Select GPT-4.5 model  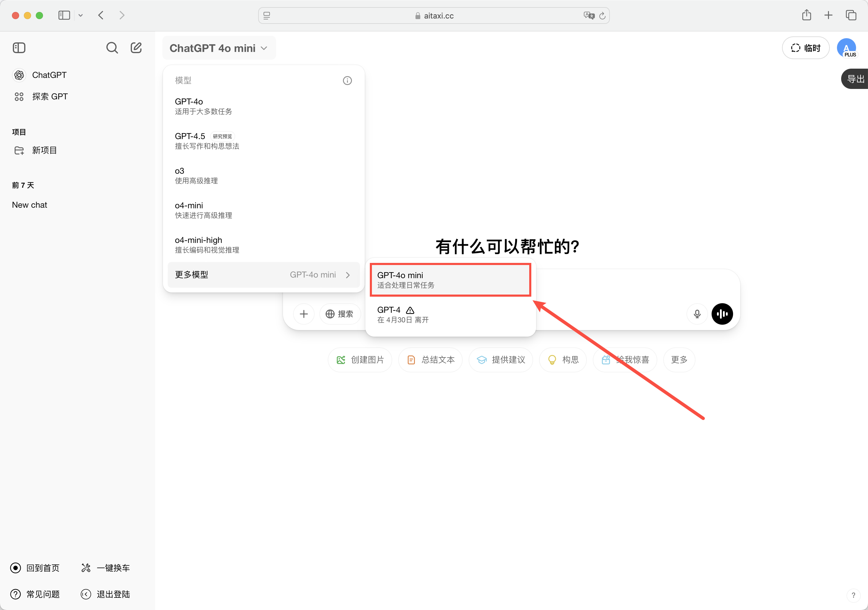pyautogui.click(x=264, y=141)
